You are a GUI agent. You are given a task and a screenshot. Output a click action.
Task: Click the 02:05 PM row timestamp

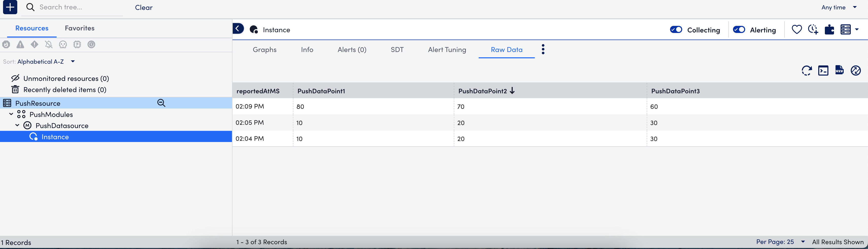[x=250, y=122]
